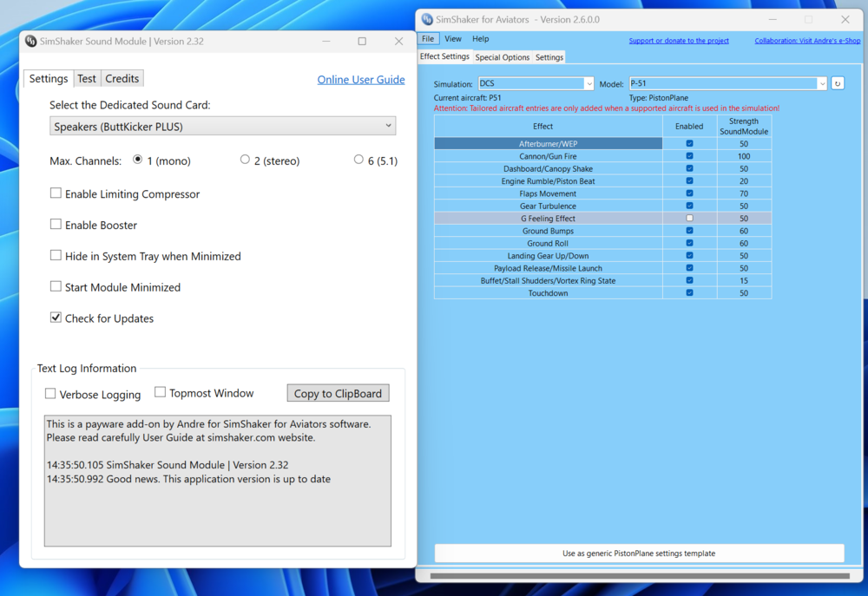The image size is (868, 596).
Task: Enable Verbose Logging checkbox
Action: point(50,394)
